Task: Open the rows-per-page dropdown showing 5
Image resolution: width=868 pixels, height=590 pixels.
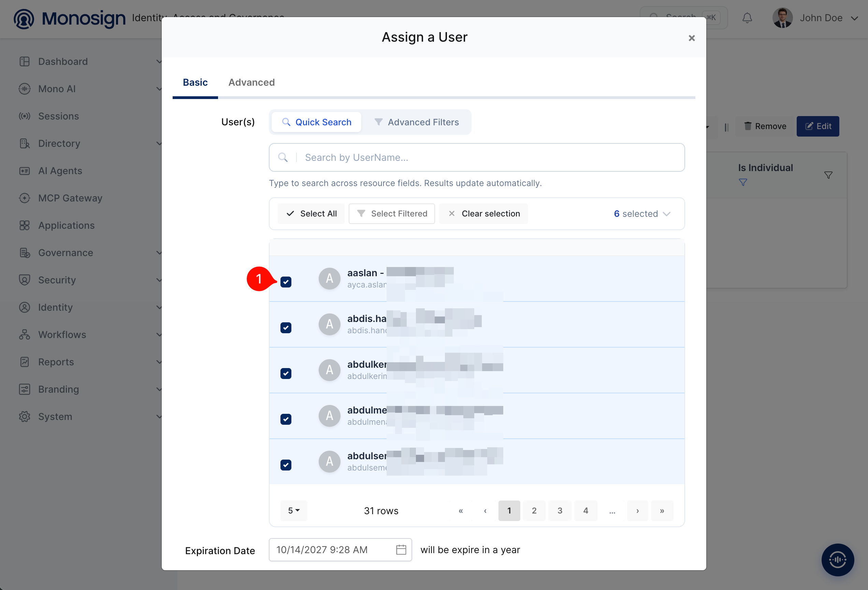Action: 293,510
